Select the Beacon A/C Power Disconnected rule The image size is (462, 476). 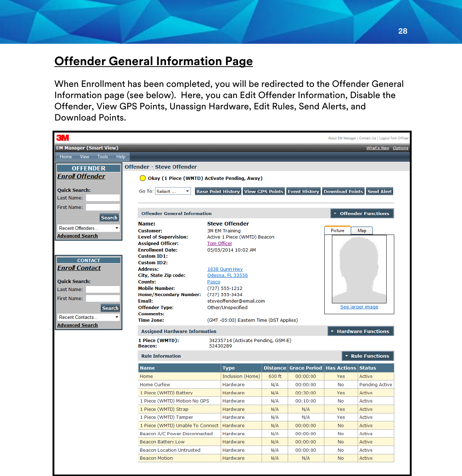176,434
